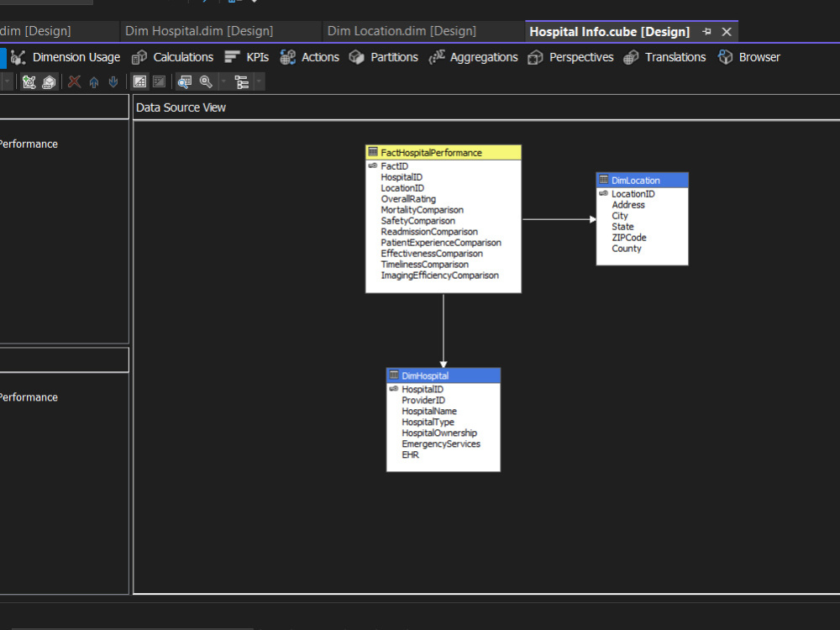Click the FactID primary key icon

pos(373,166)
